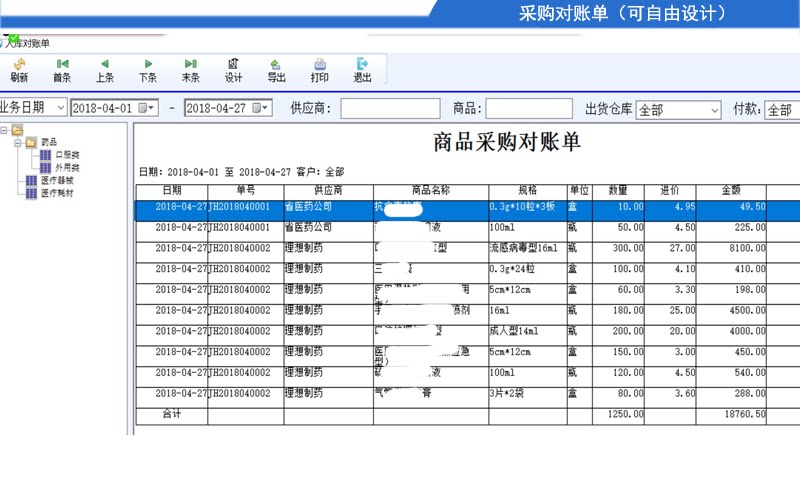Open the 设计 report designer
The width and height of the screenshot is (800, 500).
234,70
